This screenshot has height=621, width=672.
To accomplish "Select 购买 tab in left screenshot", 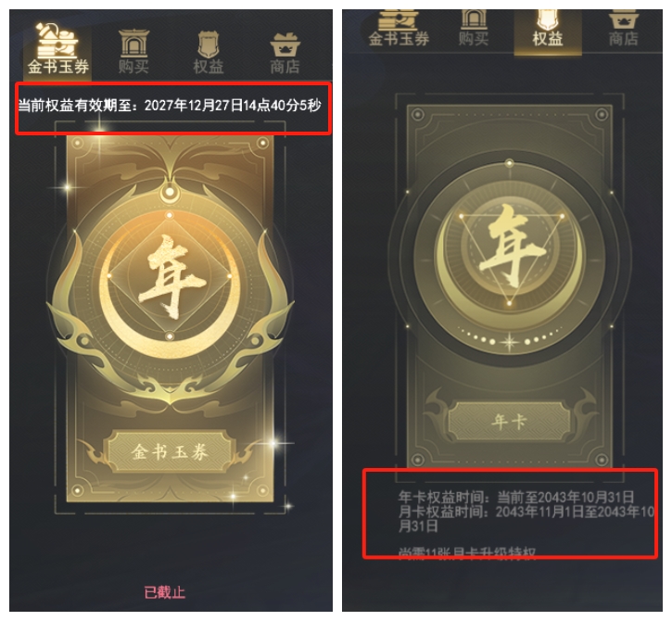I will (x=133, y=52).
